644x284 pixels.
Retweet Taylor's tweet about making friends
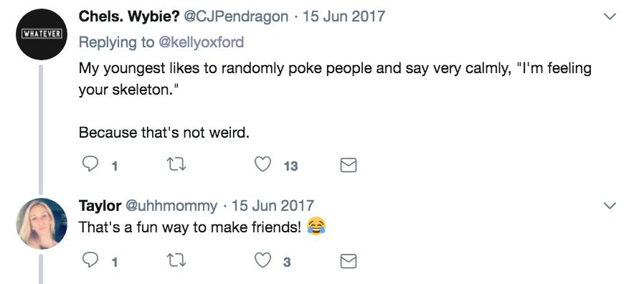click(x=176, y=260)
